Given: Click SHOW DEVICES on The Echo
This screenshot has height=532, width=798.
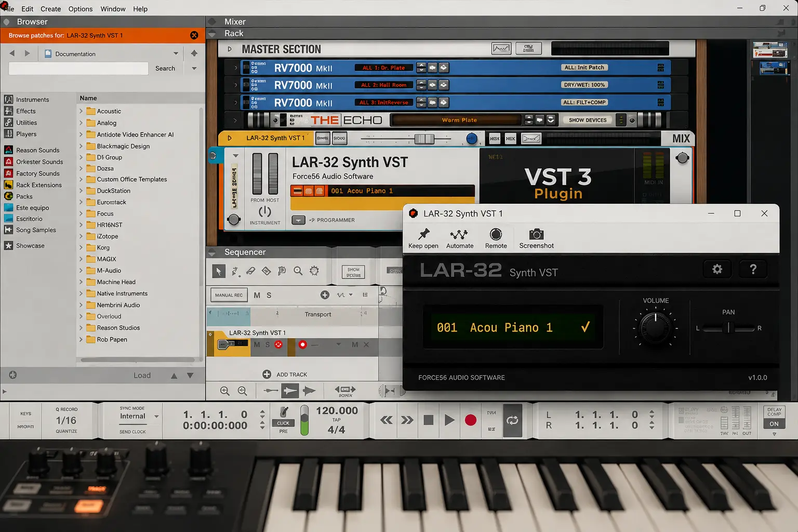Looking at the screenshot, I should pyautogui.click(x=588, y=120).
